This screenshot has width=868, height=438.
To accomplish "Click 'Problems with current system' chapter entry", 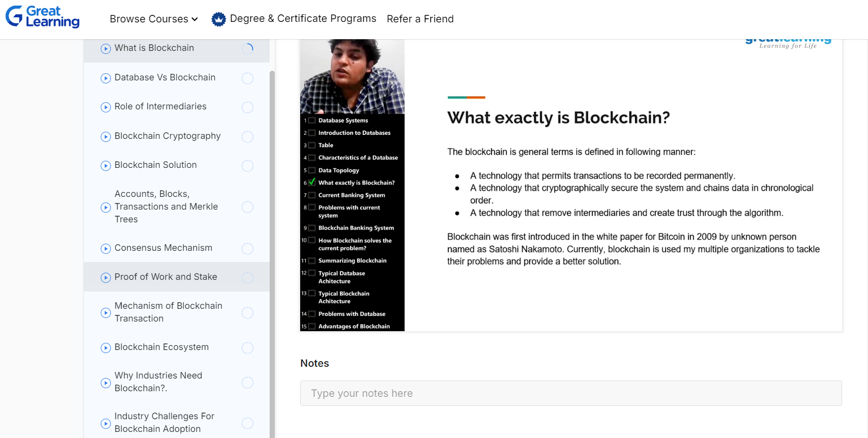I will pyautogui.click(x=349, y=212).
